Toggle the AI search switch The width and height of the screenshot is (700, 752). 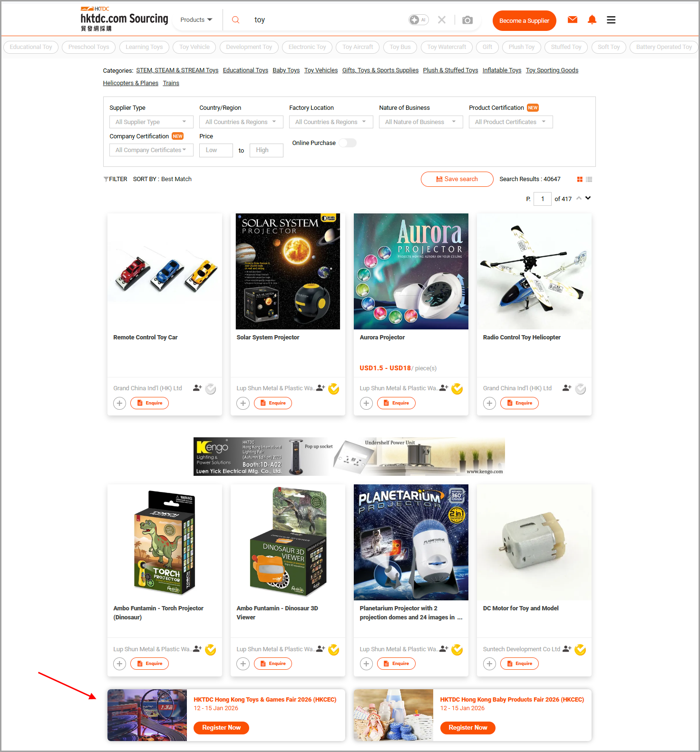pyautogui.click(x=418, y=20)
